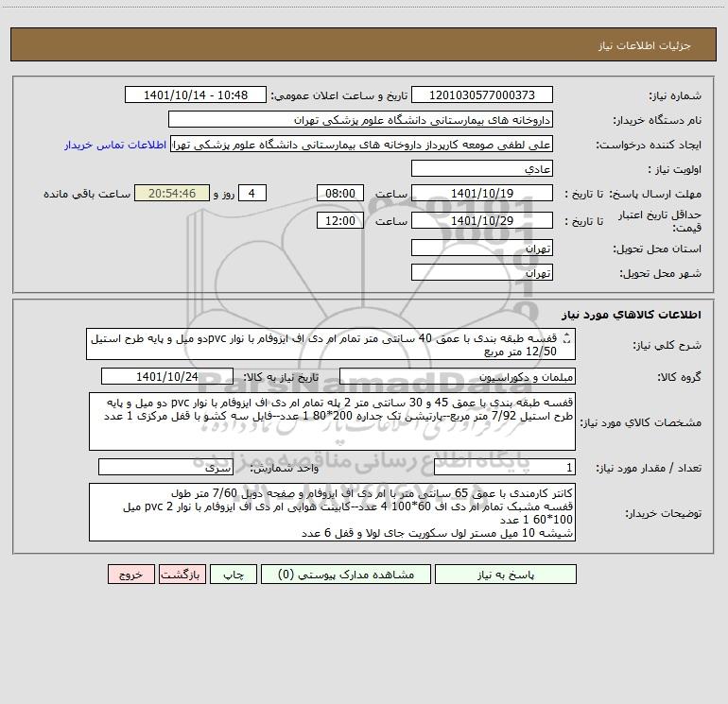
Task: Click the quantity field showing 1
Action: pos(505,468)
